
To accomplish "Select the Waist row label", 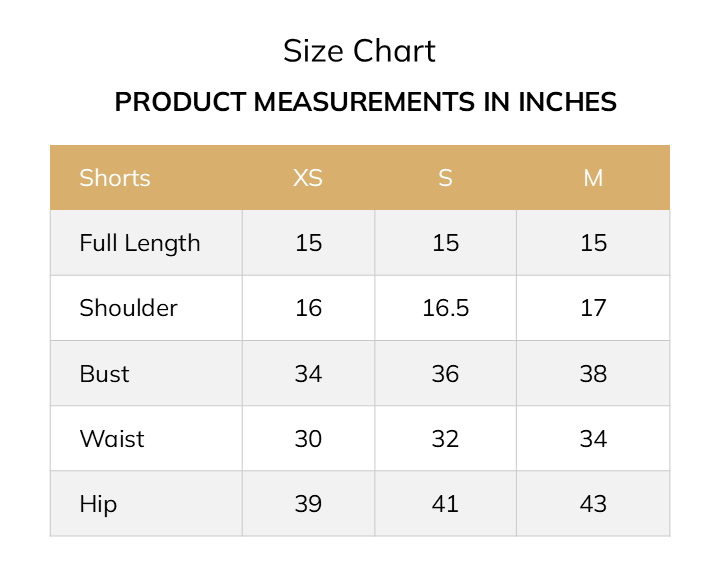I will (112, 439).
